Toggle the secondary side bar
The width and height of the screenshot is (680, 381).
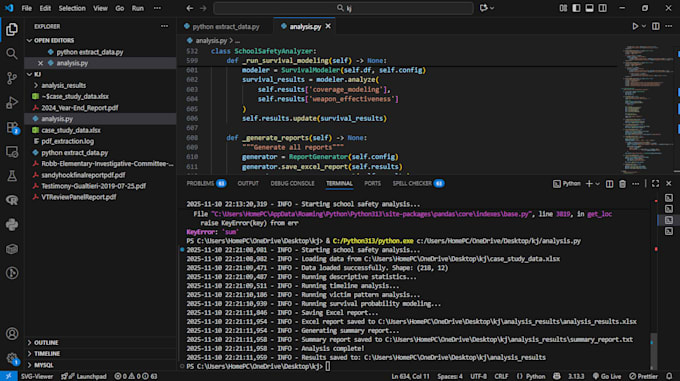point(602,8)
